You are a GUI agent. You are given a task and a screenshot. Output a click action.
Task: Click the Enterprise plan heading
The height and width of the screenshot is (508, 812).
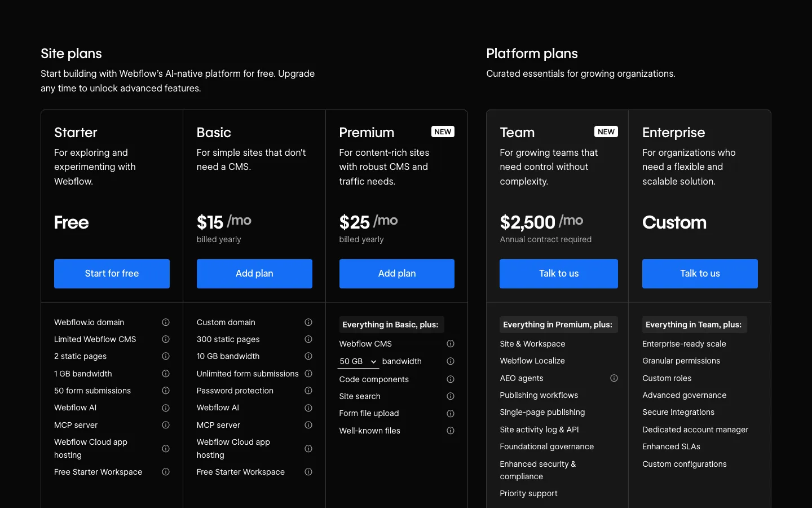tap(673, 133)
